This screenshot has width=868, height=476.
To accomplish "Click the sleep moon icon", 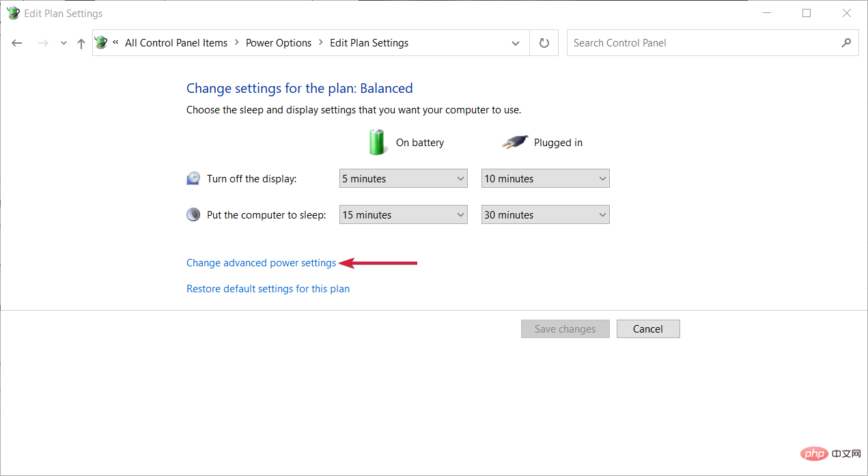I will (x=193, y=214).
